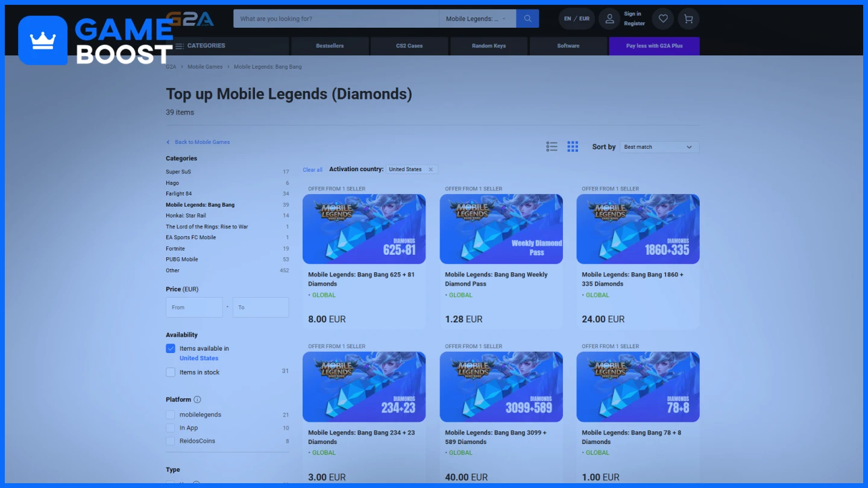The image size is (868, 488).
Task: Click the 'Clear all' filters link
Action: pyautogui.click(x=312, y=170)
